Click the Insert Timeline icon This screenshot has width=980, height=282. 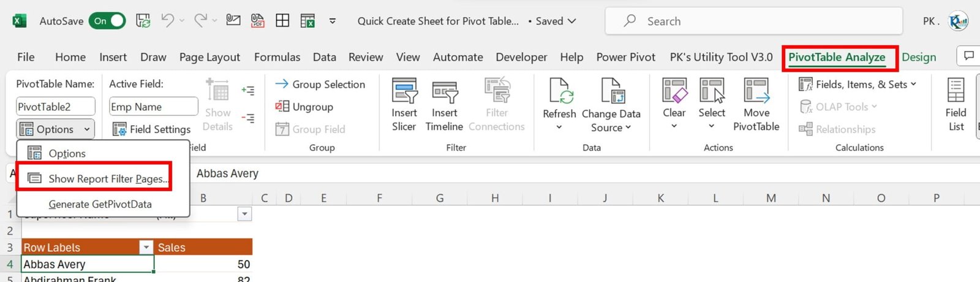click(x=444, y=92)
